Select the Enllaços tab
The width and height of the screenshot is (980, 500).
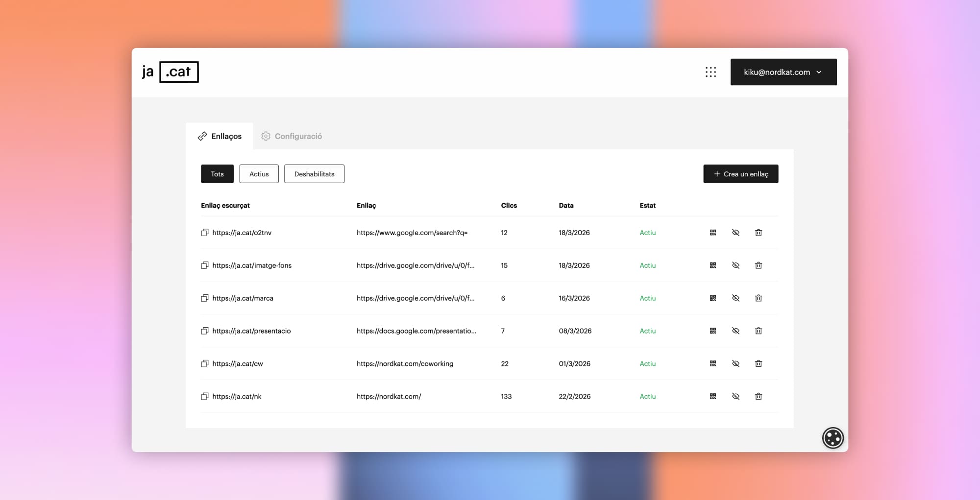(x=220, y=136)
